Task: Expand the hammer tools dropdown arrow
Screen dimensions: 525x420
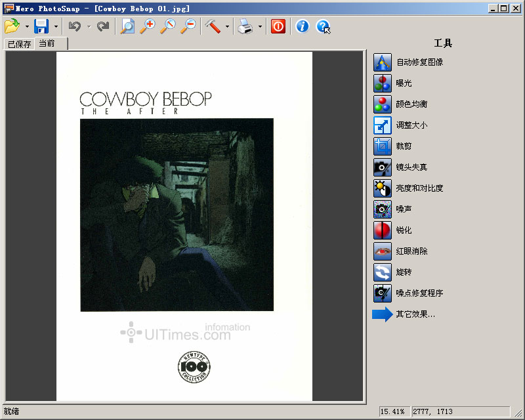Action: point(227,26)
